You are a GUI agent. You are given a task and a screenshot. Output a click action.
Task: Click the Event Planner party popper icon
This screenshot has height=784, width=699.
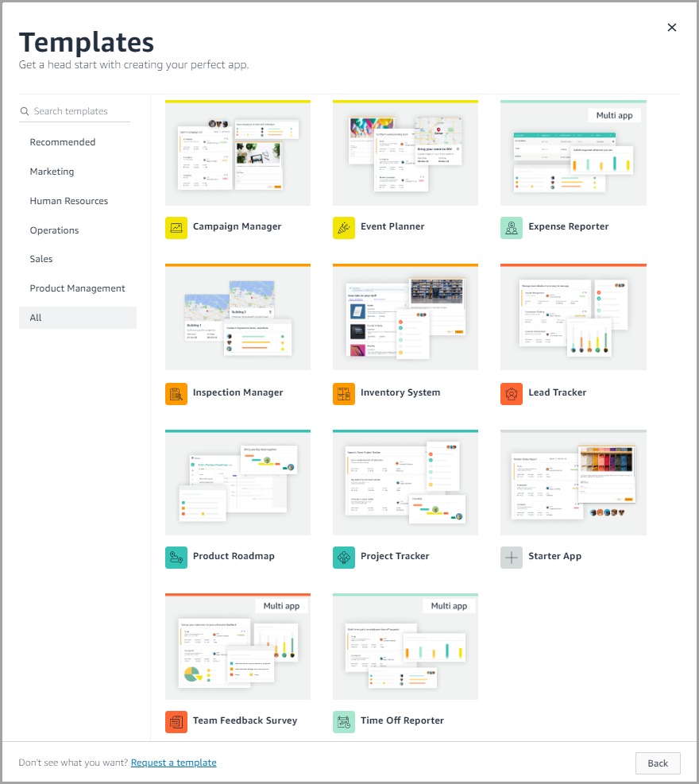click(x=344, y=228)
